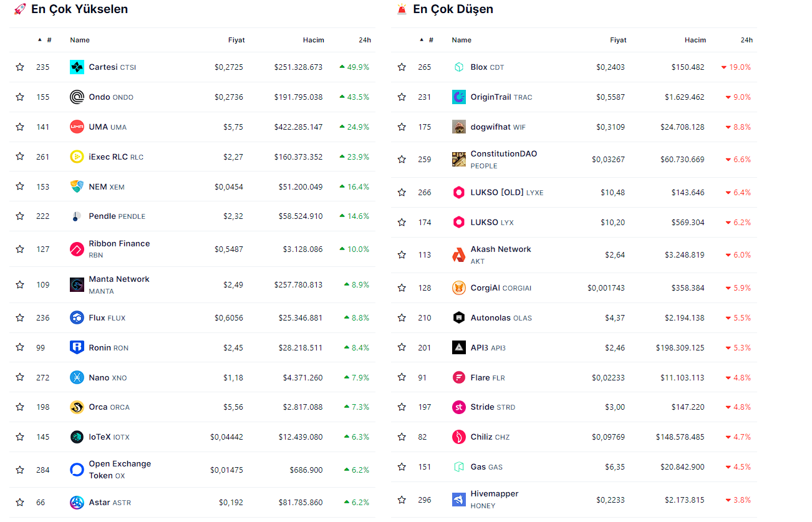Click the Name header in losers table
Image resolution: width=812 pixels, height=522 pixels.
[x=462, y=40]
